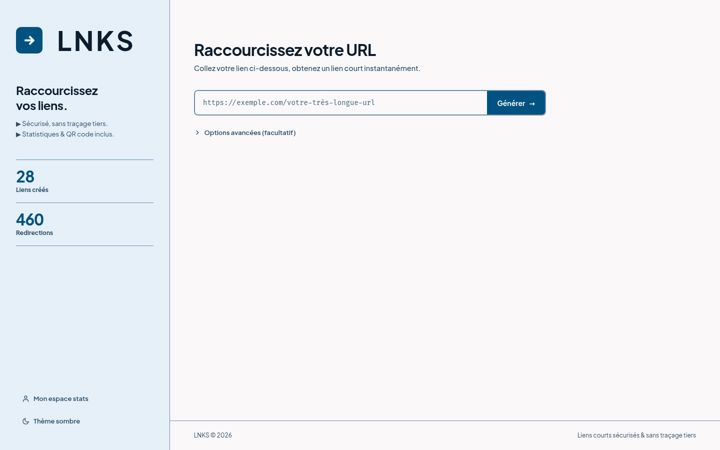Click the chevron beside Options avancées
The height and width of the screenshot is (450, 720).
pyautogui.click(x=197, y=133)
